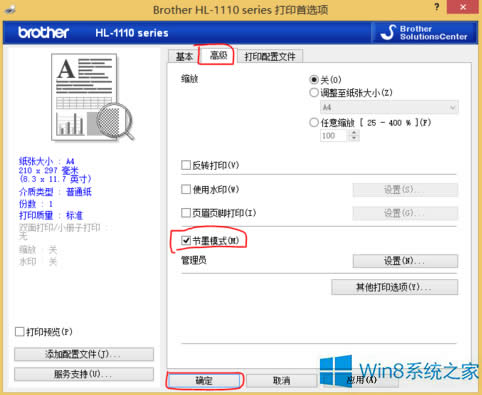Click 添加配置文件(J)... button
This screenshot has width=482, height=395.
click(x=84, y=354)
